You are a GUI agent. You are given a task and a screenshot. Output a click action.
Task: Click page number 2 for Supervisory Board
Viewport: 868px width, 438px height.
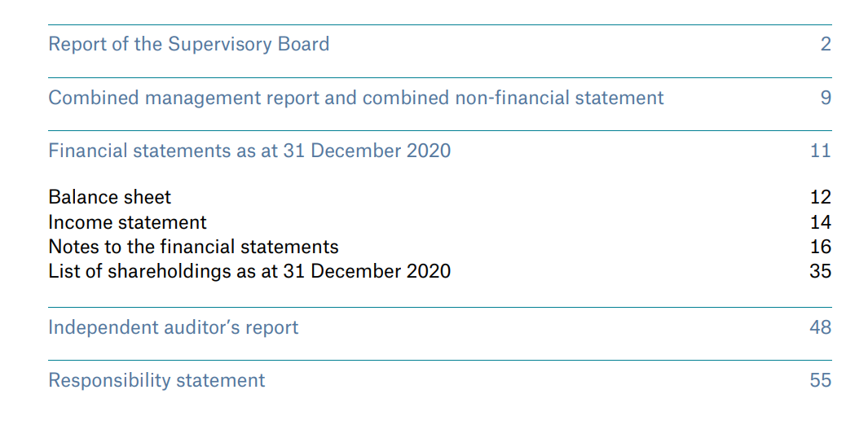(x=826, y=44)
